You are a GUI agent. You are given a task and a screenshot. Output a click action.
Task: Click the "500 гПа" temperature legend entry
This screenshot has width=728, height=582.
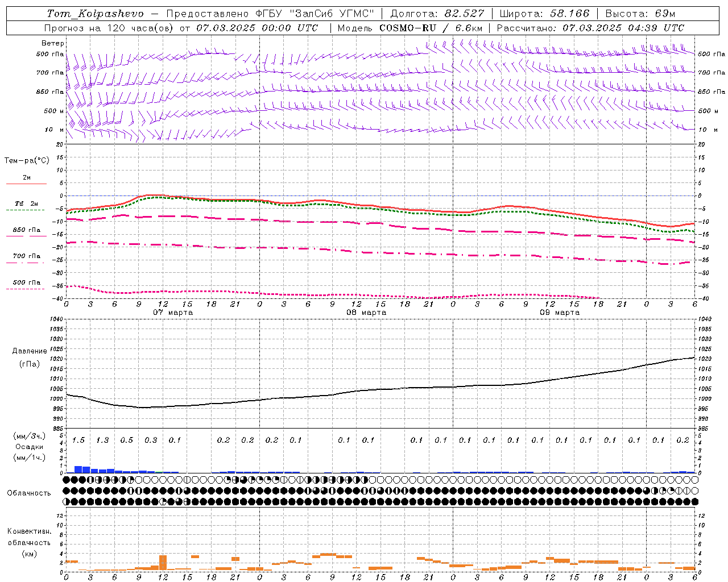tap(27, 282)
